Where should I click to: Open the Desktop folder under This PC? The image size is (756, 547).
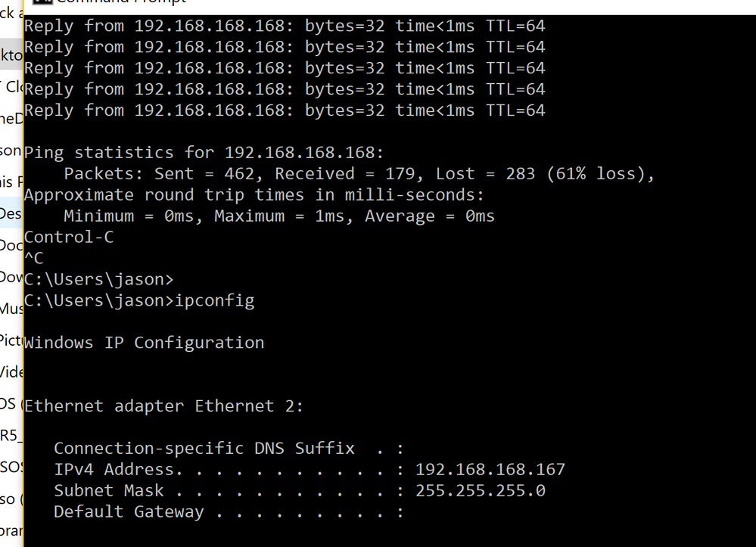(11, 213)
